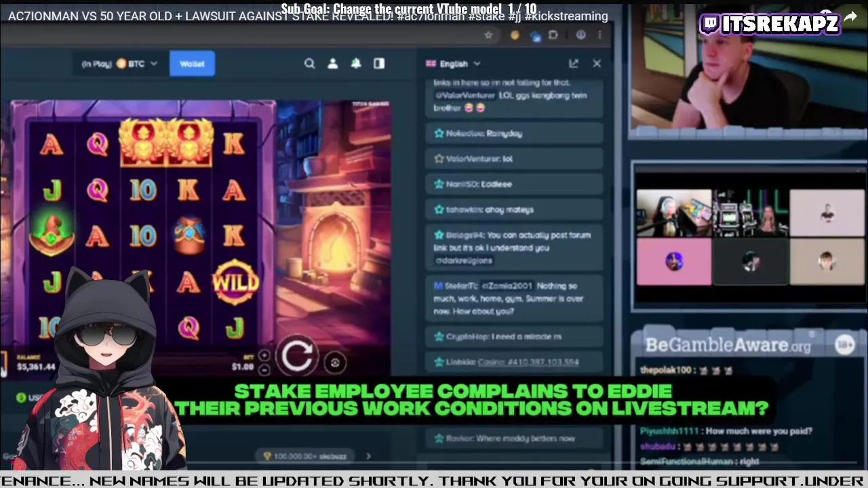Open the notifications bell icon

tap(355, 63)
